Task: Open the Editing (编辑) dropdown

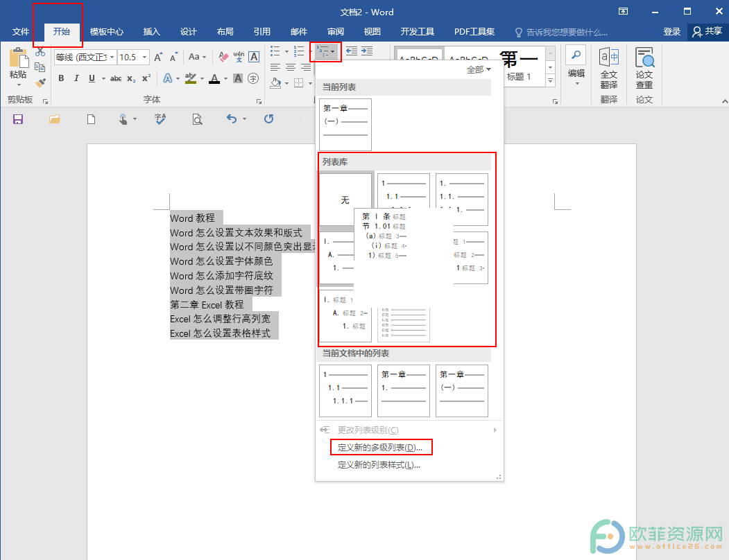Action: (x=576, y=67)
